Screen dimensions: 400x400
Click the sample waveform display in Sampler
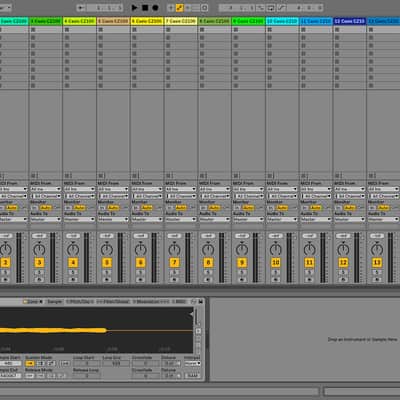point(96,330)
